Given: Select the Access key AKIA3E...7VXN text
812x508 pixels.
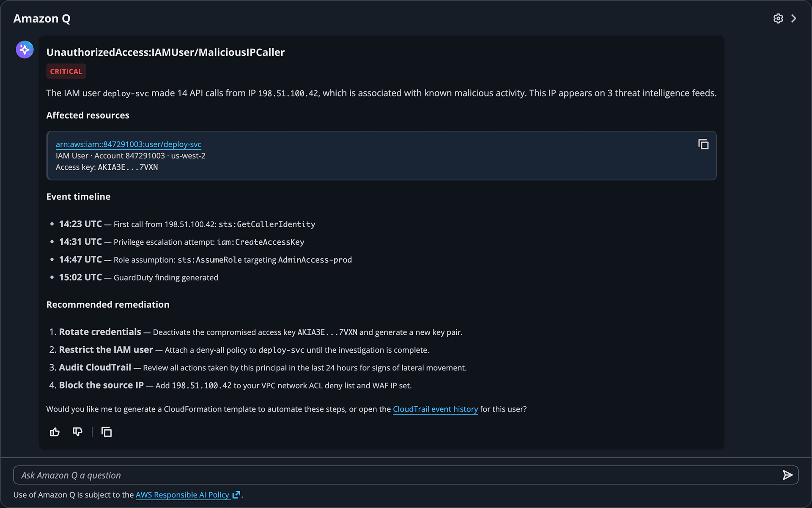Looking at the screenshot, I should pyautogui.click(x=107, y=167).
